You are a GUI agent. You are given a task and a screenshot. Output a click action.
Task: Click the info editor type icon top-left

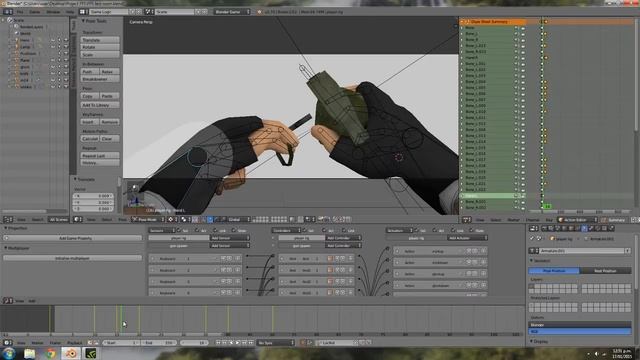pos(7,12)
